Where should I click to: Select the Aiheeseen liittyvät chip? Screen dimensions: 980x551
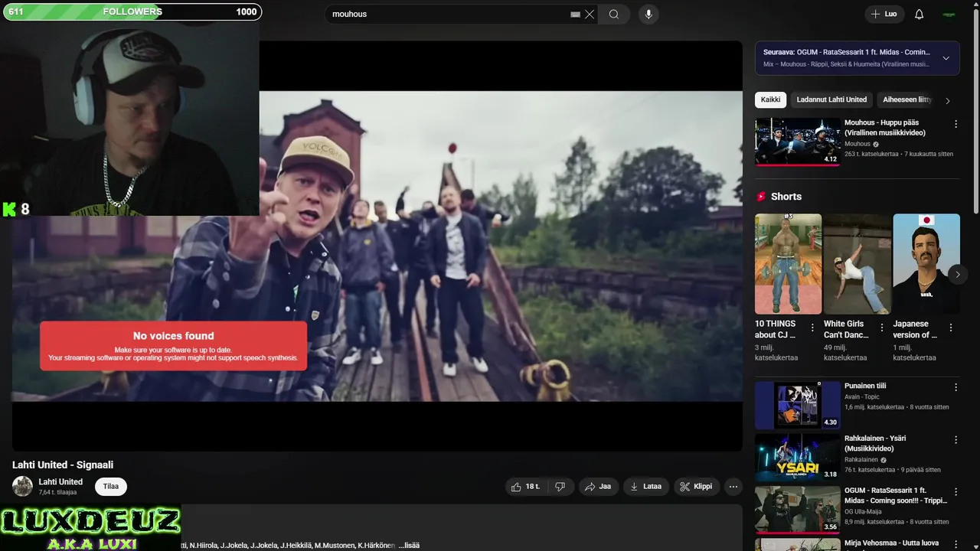906,99
